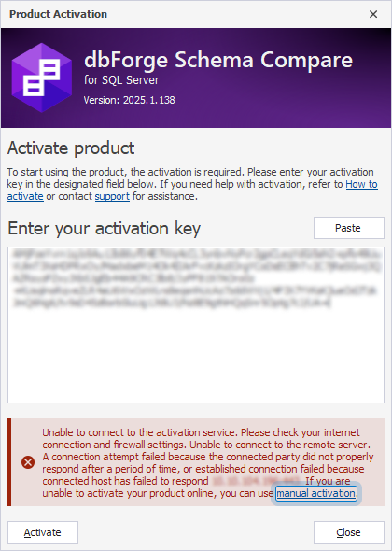392x551 pixels.
Task: Click the 'Enter your activation key' heading
Action: (104, 229)
